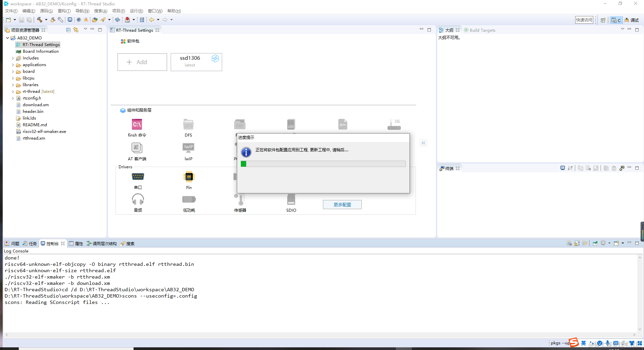Screen dimensions: 644x350
Task: Click the Rebuild hammer-with-arrows toolbar icon
Action: tap(53, 20)
